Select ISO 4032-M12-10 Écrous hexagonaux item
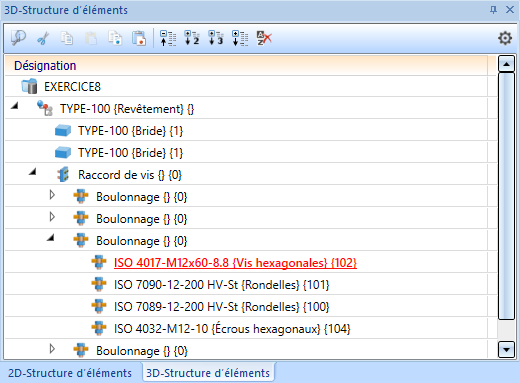 [x=232, y=329]
